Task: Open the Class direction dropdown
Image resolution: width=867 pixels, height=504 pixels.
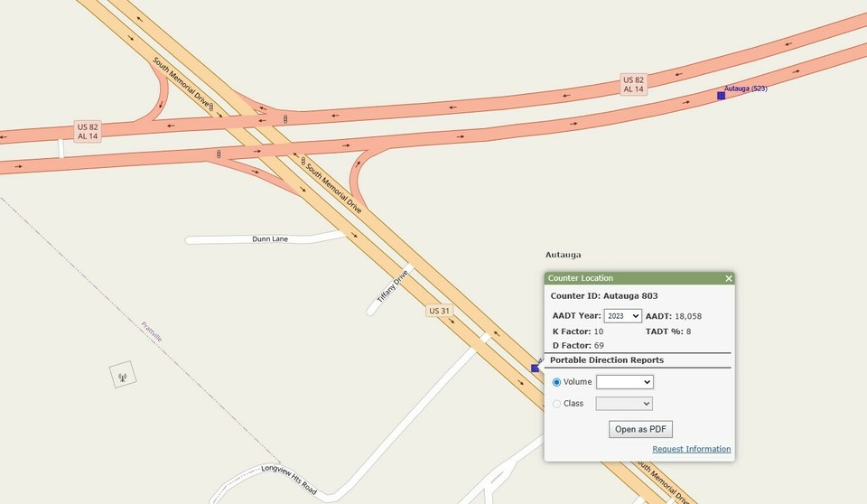Action: 624,404
